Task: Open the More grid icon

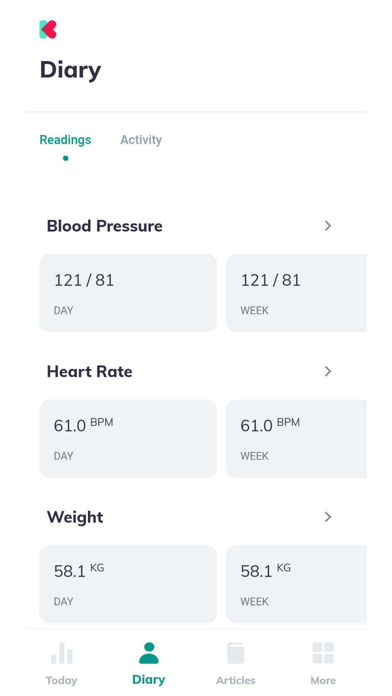Action: 323,653
